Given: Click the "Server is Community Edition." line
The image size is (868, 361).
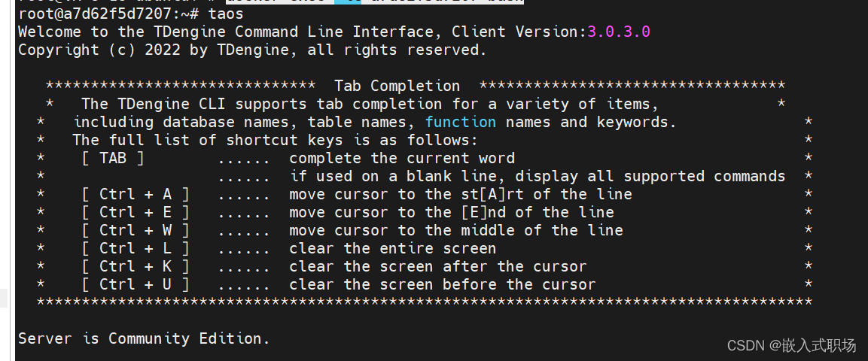Looking at the screenshot, I should pos(144,338).
